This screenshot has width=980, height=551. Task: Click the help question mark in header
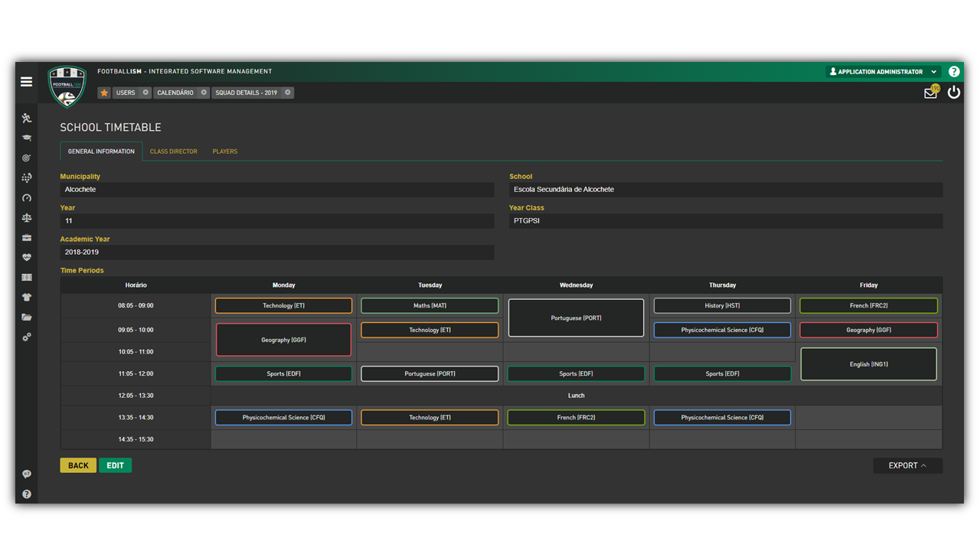(954, 72)
